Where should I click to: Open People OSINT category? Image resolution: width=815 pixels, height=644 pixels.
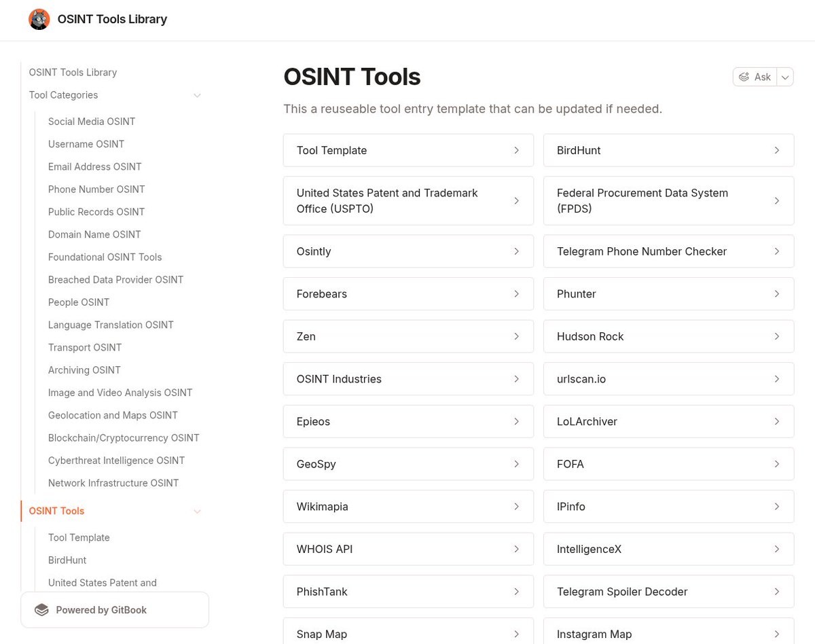[x=79, y=302]
